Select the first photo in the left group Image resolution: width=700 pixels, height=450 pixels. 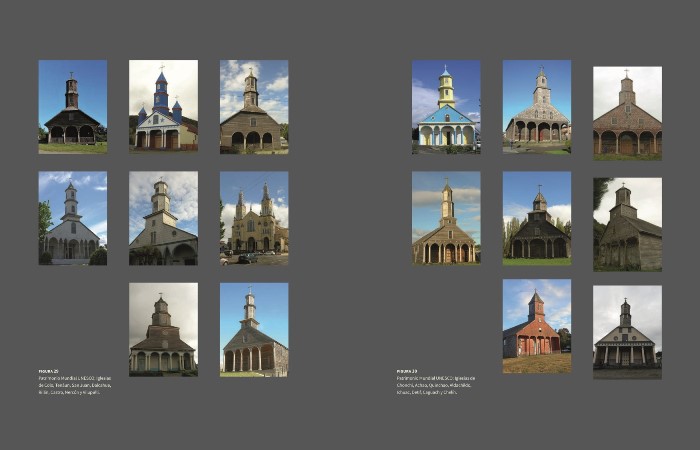click(73, 106)
